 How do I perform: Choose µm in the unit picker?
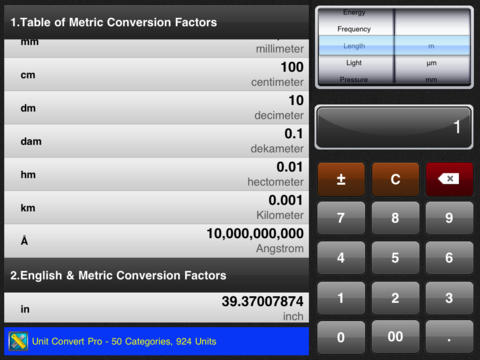[x=431, y=63]
